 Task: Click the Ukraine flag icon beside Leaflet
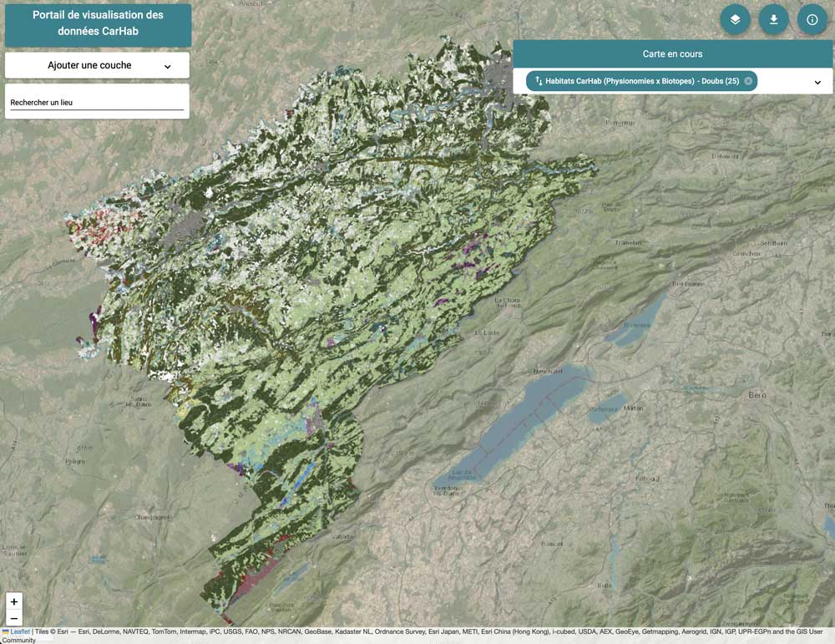point(6,631)
